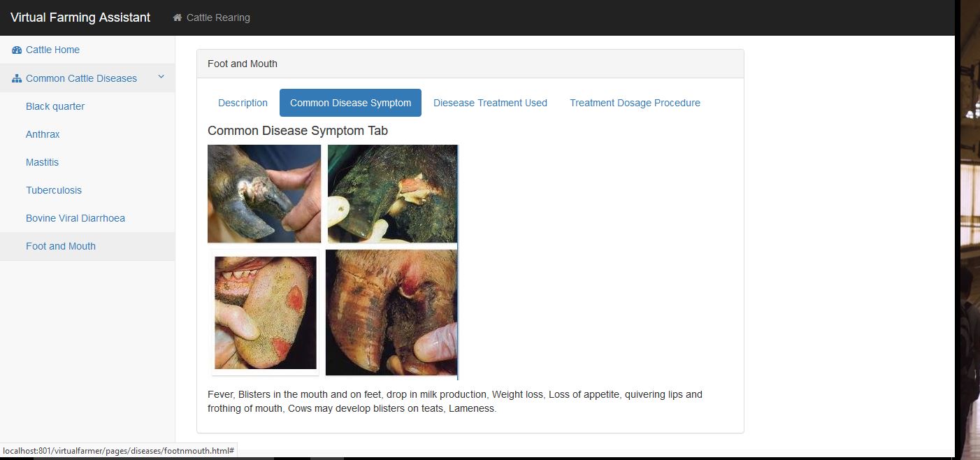Image resolution: width=980 pixels, height=460 pixels.
Task: Click the top-left hoof lesion image
Action: click(264, 194)
